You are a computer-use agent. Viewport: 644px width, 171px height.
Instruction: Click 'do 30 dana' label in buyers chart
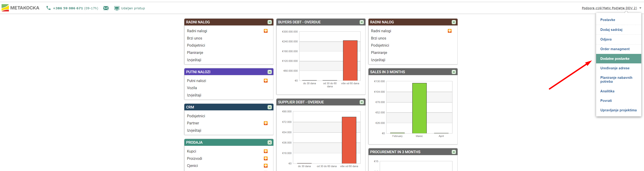click(x=309, y=83)
